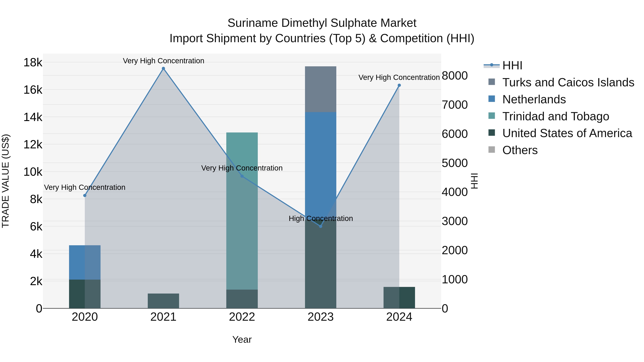Viewport: 644px width, 362px height.
Task: Click the subtitle 'Import Shipment by Countries'
Action: [248, 38]
